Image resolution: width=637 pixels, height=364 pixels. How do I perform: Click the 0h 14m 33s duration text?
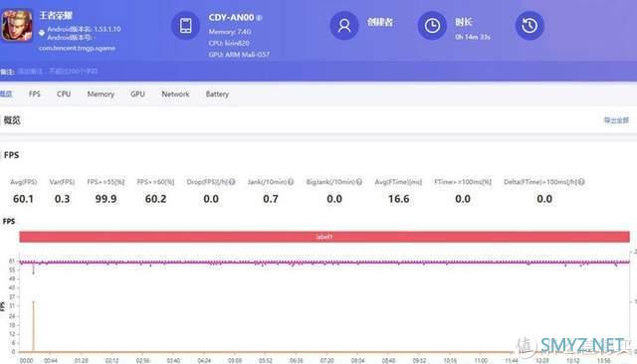pos(473,37)
